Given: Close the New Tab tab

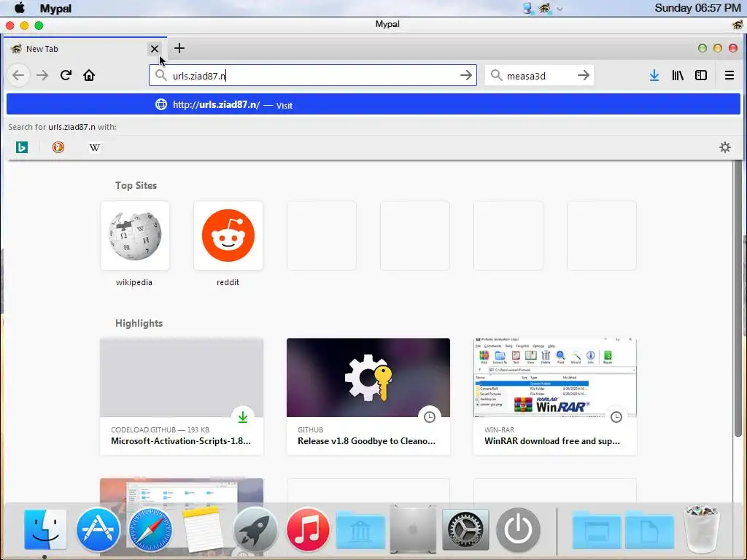Looking at the screenshot, I should click(155, 49).
